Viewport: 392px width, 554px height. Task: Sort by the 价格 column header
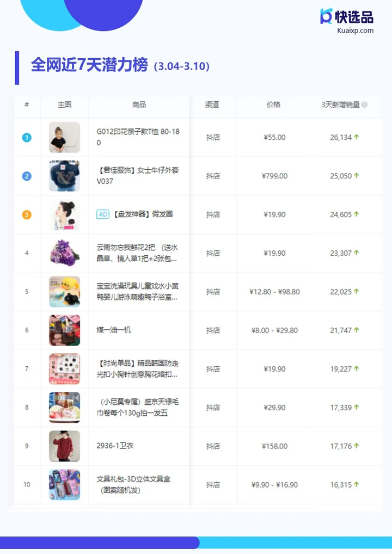tap(274, 104)
